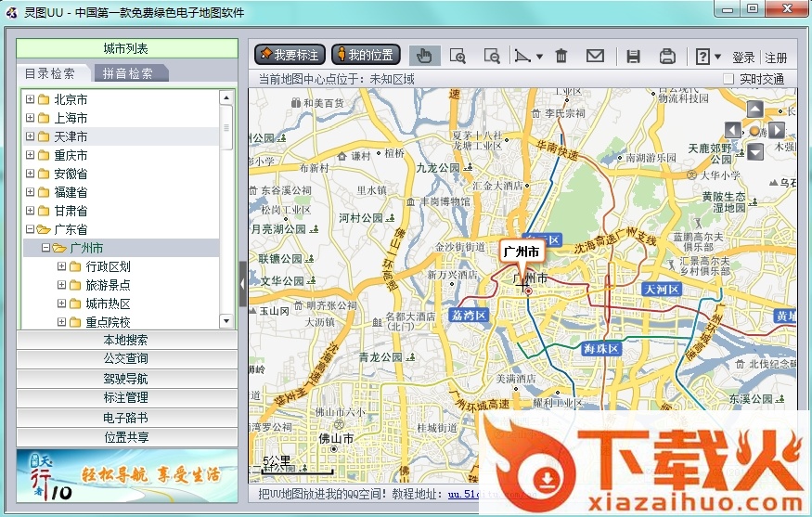Click the 城市列表 panel header
Screen dimensions: 812x517
click(127, 48)
